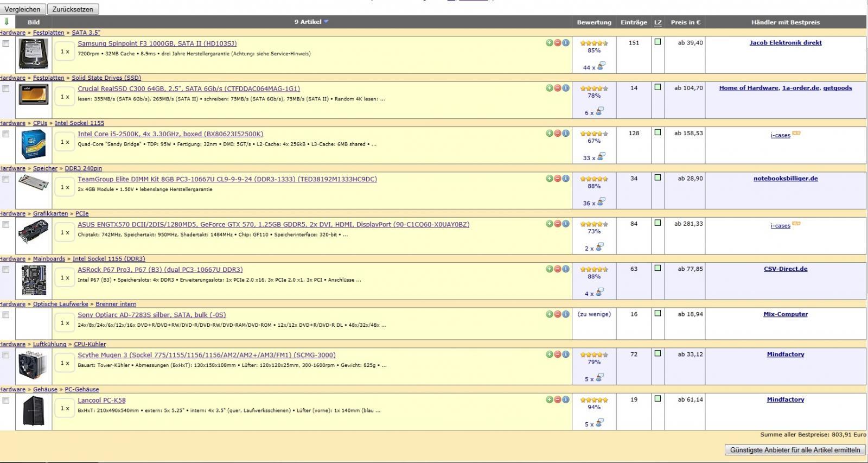The width and height of the screenshot is (868, 463).
Task: Open blue info icon for Lancool PC-K58
Action: click(566, 399)
